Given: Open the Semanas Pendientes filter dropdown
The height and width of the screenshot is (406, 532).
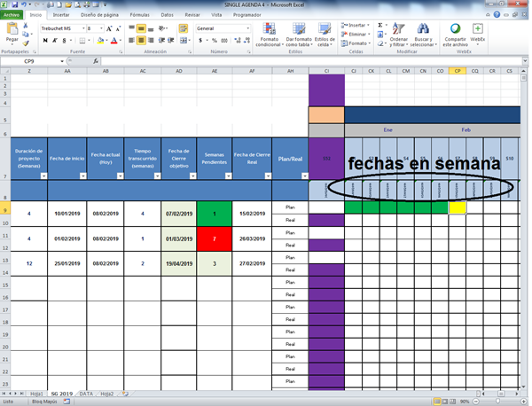Looking at the screenshot, I should click(x=227, y=176).
